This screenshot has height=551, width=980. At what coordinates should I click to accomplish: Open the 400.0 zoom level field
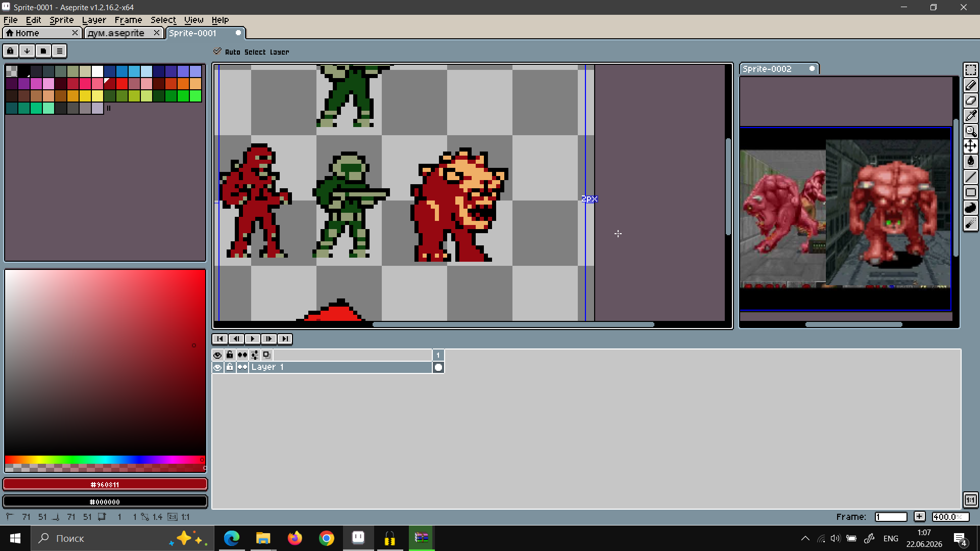(x=950, y=517)
